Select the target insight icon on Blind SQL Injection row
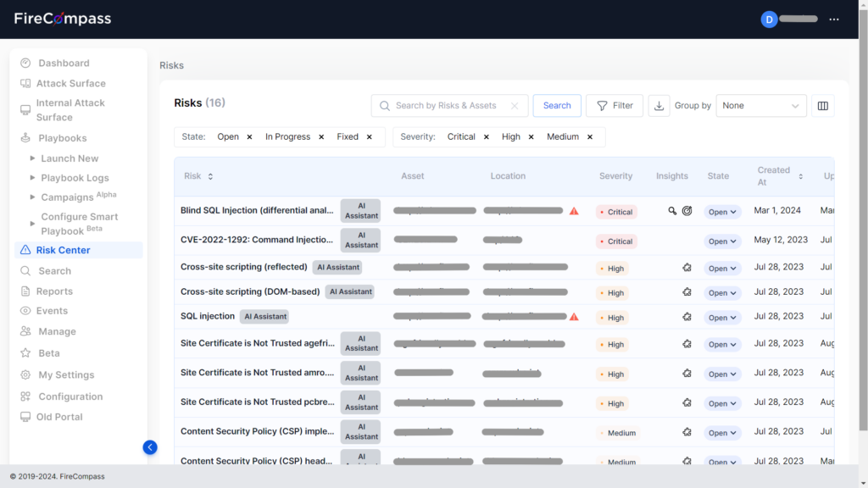 coord(687,211)
